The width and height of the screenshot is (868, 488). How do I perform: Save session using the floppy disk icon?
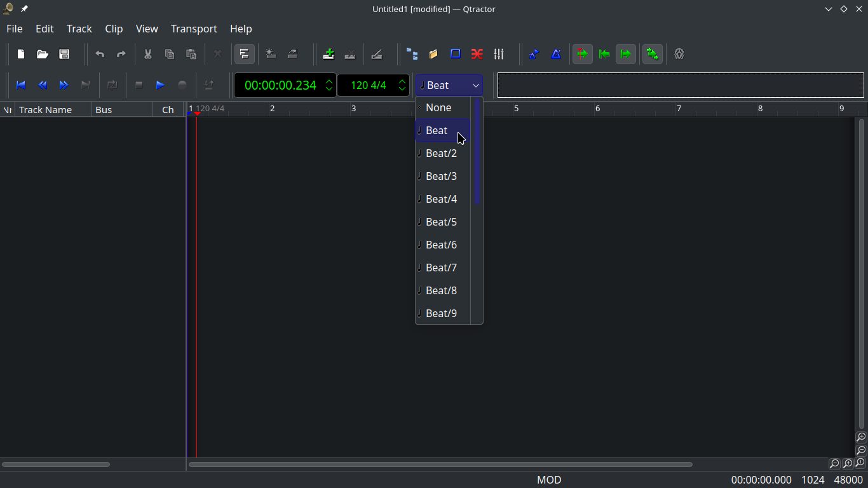(64, 54)
